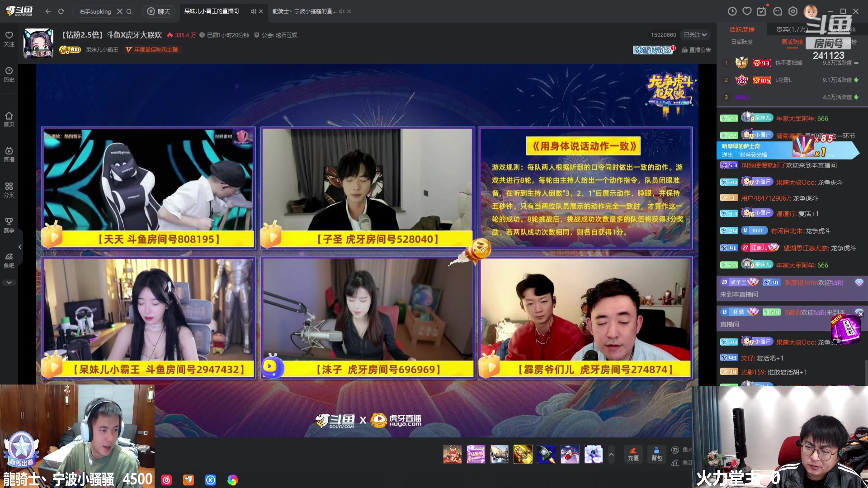Expand more sidebar items chevron
The width and height of the screenshot is (868, 488).
(9, 282)
